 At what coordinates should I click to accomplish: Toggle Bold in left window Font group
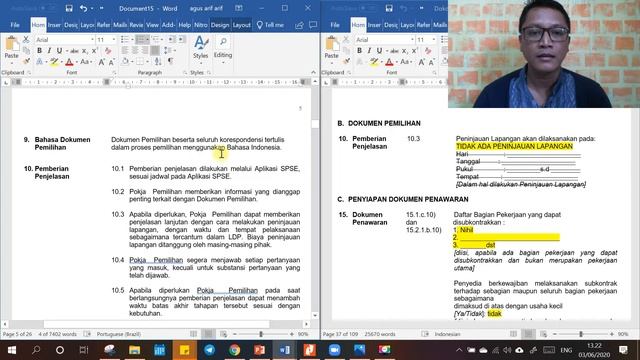pyautogui.click(x=39, y=51)
